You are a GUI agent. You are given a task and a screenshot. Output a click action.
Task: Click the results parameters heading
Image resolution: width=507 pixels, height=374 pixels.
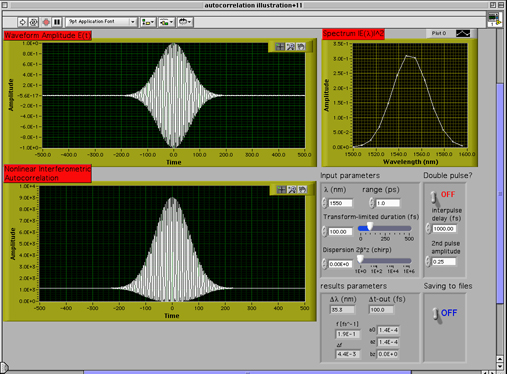(x=353, y=286)
